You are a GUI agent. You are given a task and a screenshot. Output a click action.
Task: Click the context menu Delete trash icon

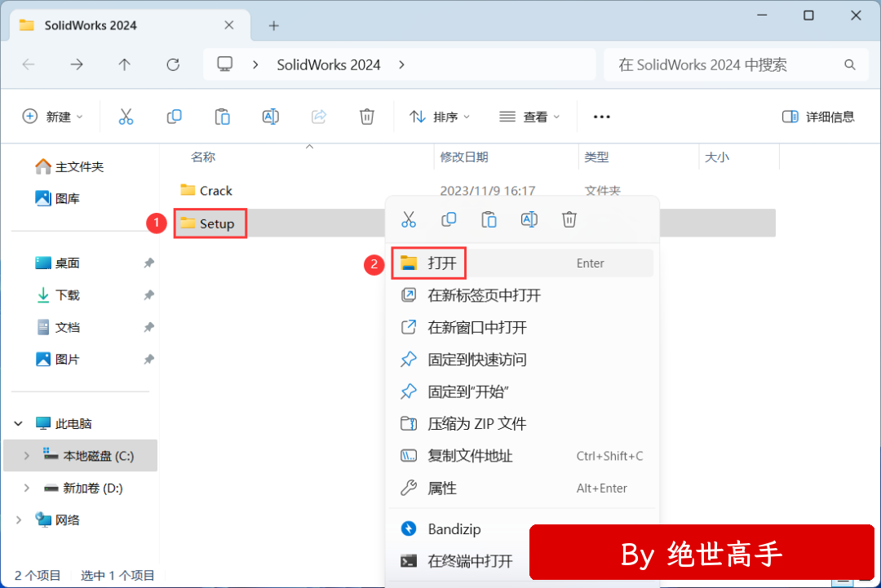(x=569, y=219)
